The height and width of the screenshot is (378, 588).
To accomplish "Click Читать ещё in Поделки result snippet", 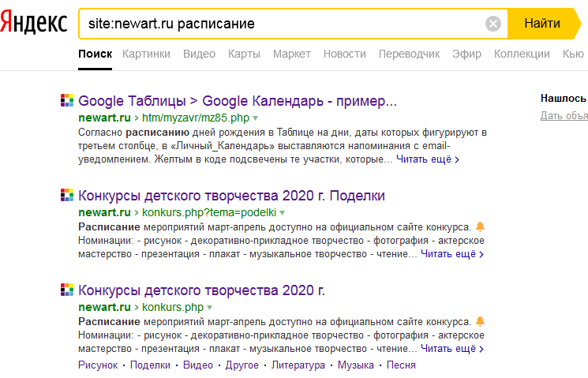I will 452,254.
